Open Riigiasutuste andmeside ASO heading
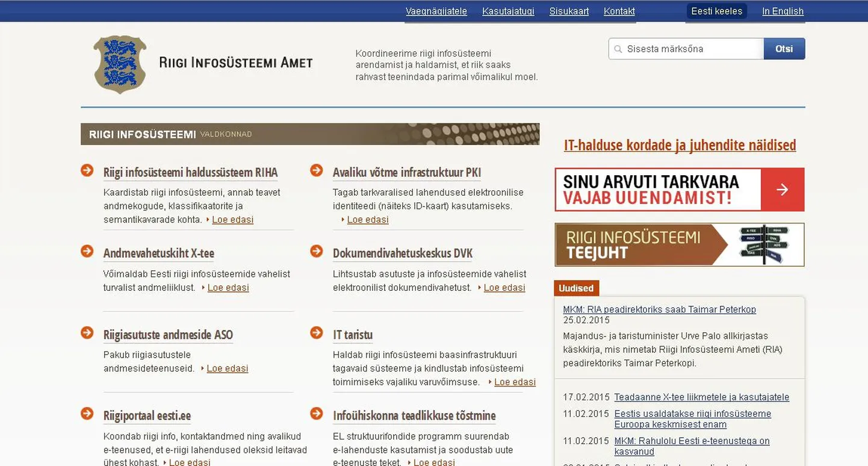The image size is (868, 466). pyautogui.click(x=168, y=335)
